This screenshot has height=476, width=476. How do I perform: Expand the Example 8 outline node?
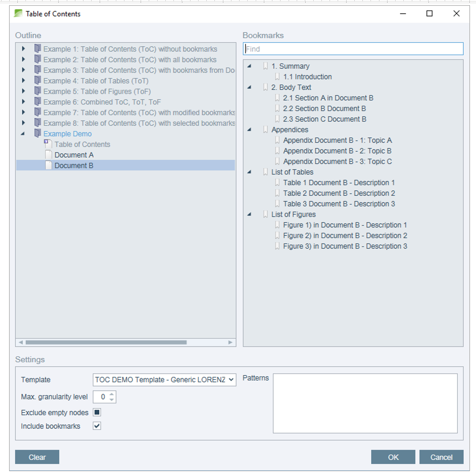tap(24, 123)
